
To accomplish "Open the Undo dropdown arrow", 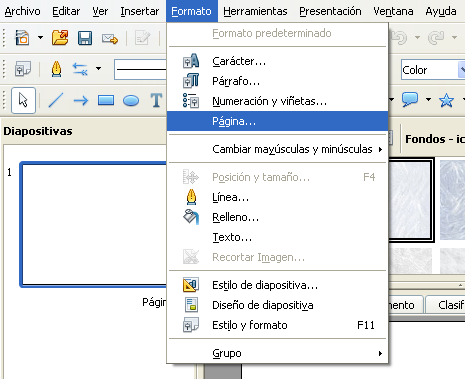I will click(x=417, y=38).
